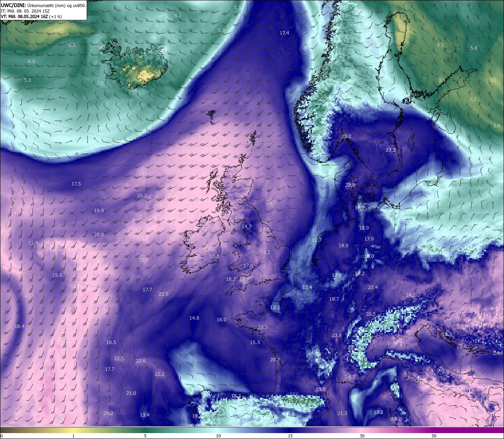Click the 3.4 value label

[x=497, y=126]
